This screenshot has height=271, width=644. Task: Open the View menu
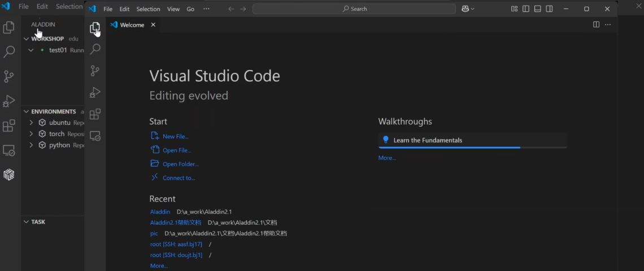tap(173, 9)
